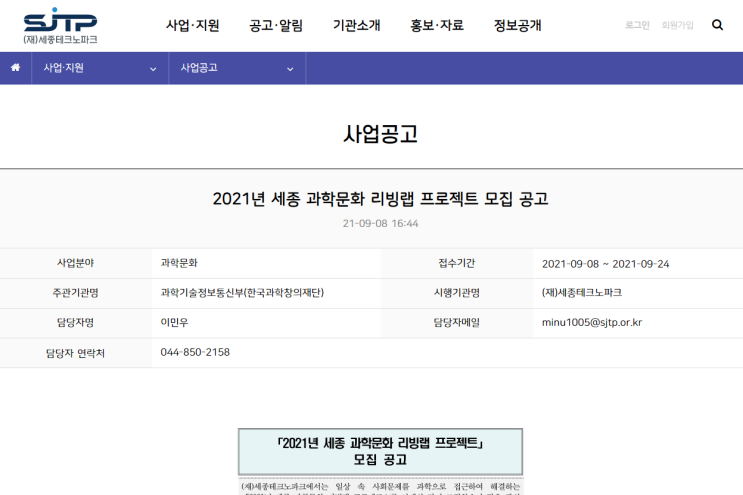
Task: Click the phone number 044-850-2158
Action: click(x=195, y=352)
